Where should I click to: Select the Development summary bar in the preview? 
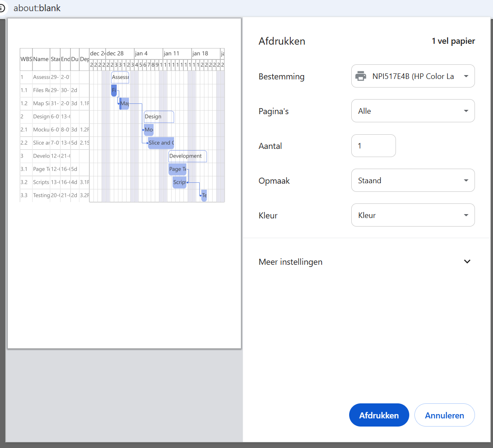(x=187, y=156)
